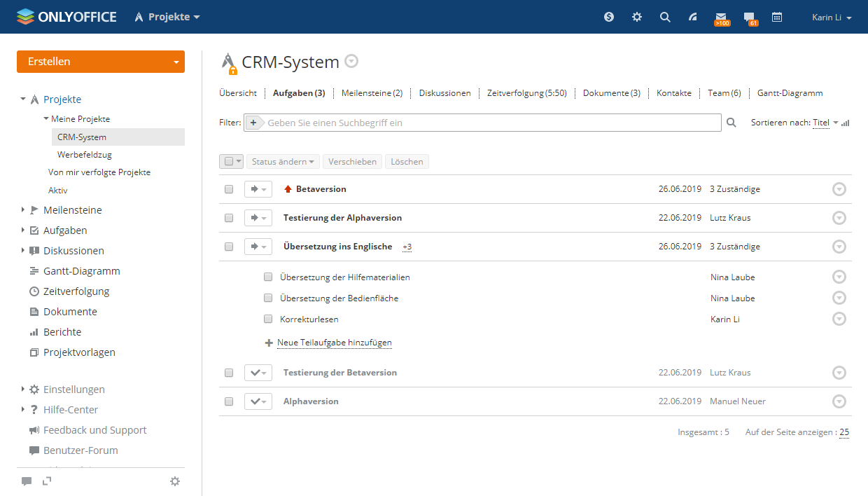Check the Betaversion task checkbox
868x496 pixels.
tap(229, 189)
